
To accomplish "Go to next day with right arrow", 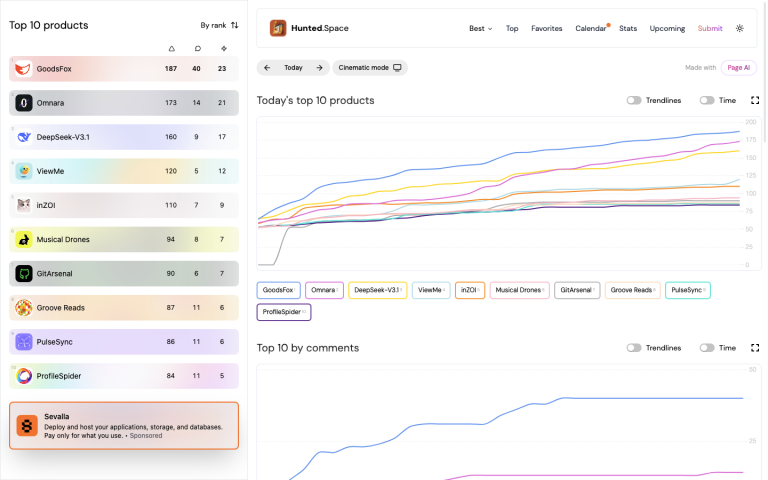I will coord(319,68).
